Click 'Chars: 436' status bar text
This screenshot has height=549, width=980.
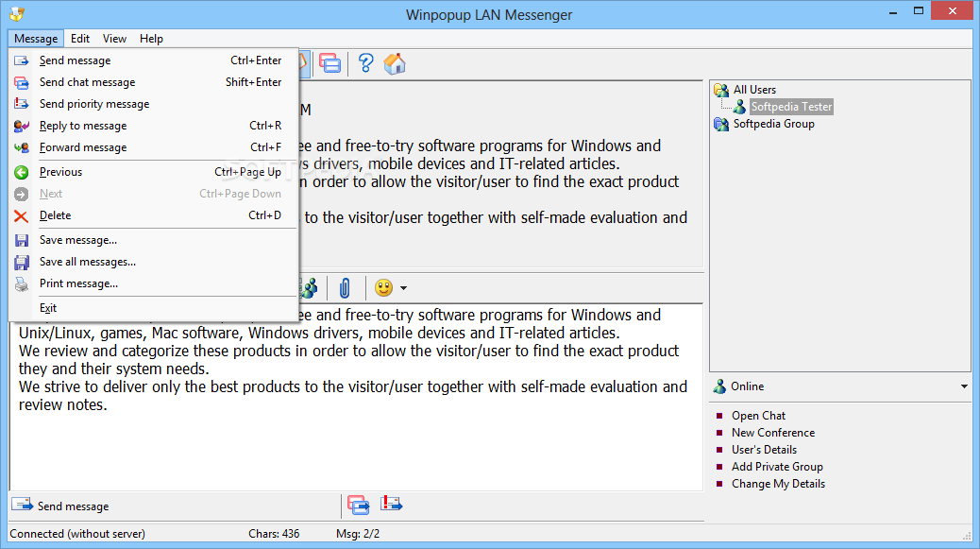[x=274, y=534]
